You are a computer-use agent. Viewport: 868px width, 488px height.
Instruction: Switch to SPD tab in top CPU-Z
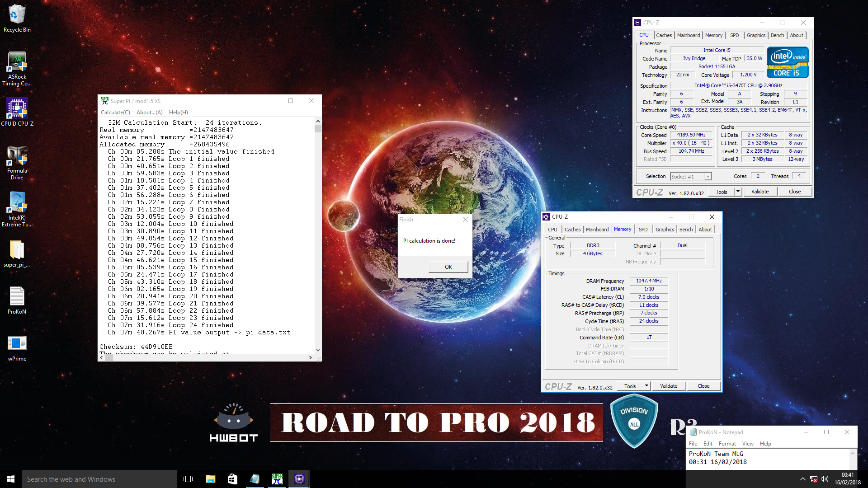(x=734, y=35)
